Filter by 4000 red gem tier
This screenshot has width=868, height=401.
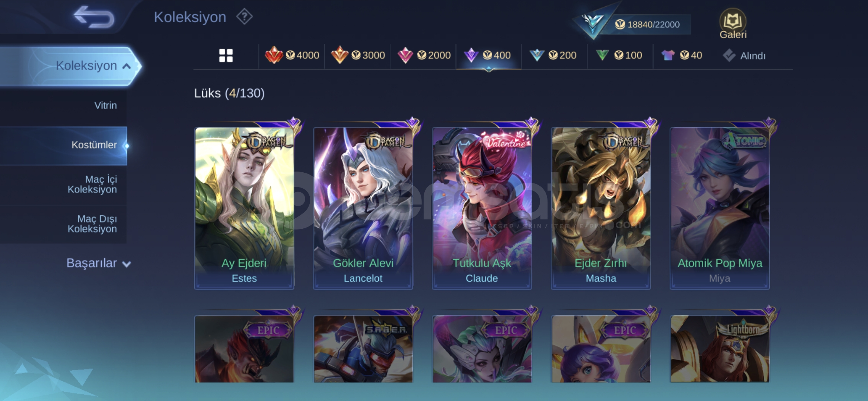(x=292, y=55)
